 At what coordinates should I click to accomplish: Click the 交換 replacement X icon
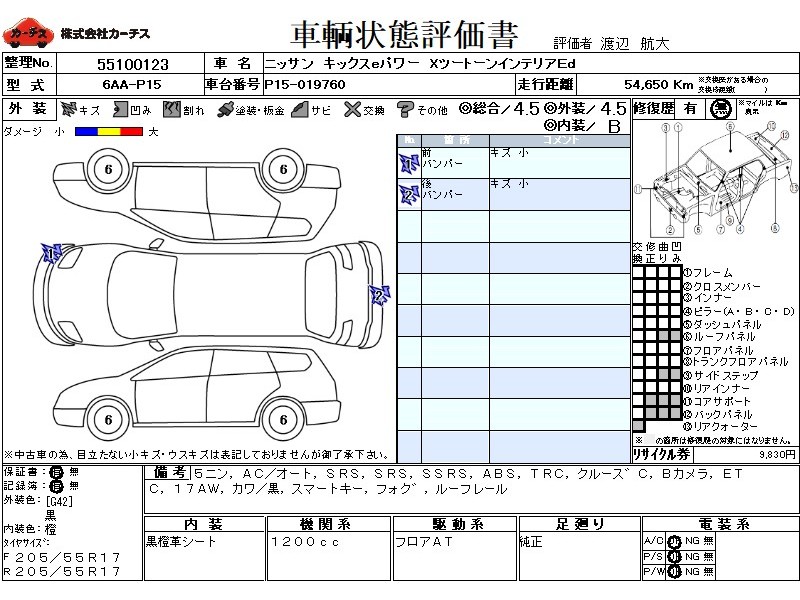coord(353,109)
